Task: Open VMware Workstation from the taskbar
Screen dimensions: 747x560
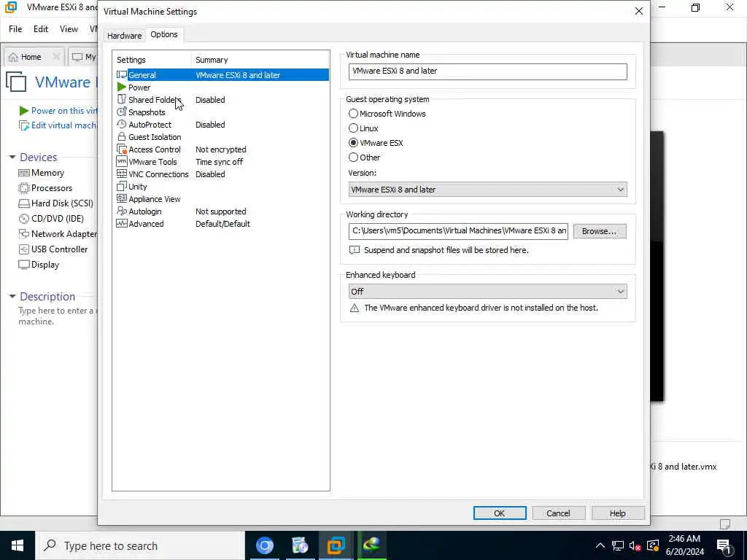Action: point(336,545)
